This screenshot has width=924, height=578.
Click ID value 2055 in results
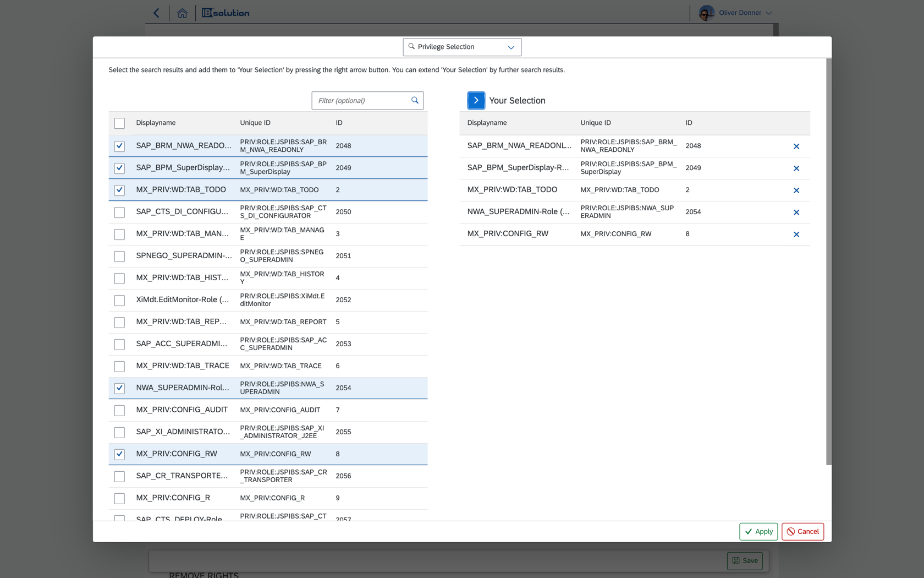[343, 432]
